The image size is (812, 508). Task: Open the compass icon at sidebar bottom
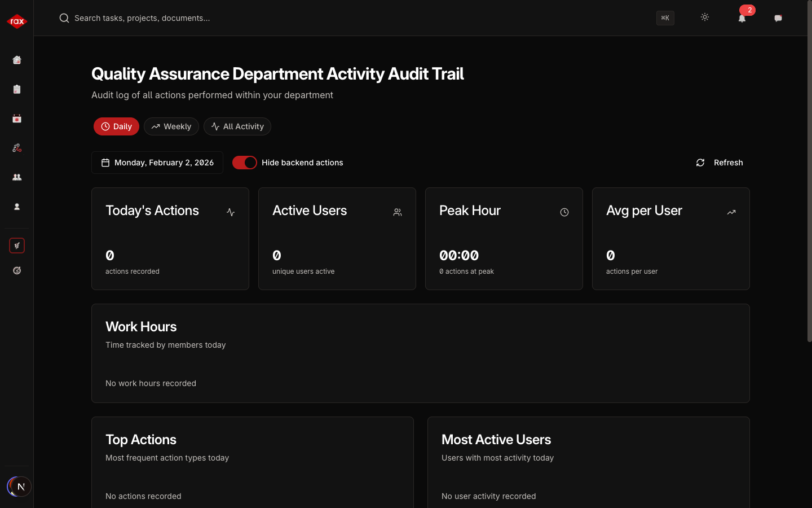tap(16, 270)
